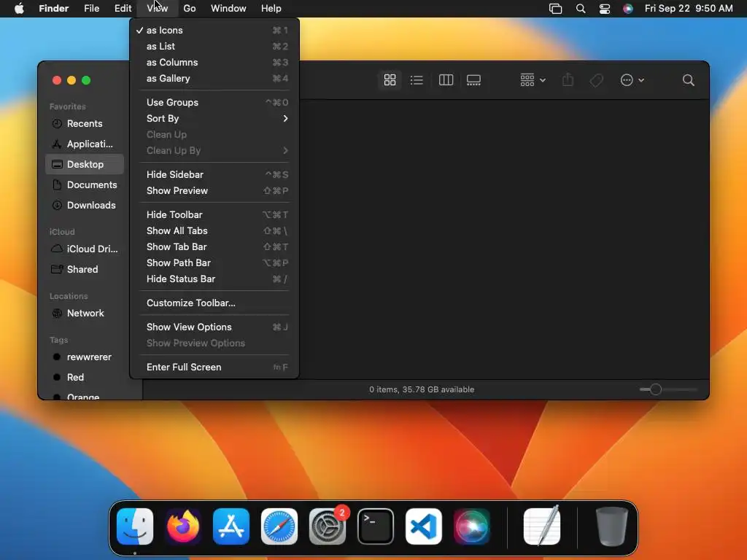747x560 pixels.
Task: Select Desktop in the sidebar
Action: 85,164
